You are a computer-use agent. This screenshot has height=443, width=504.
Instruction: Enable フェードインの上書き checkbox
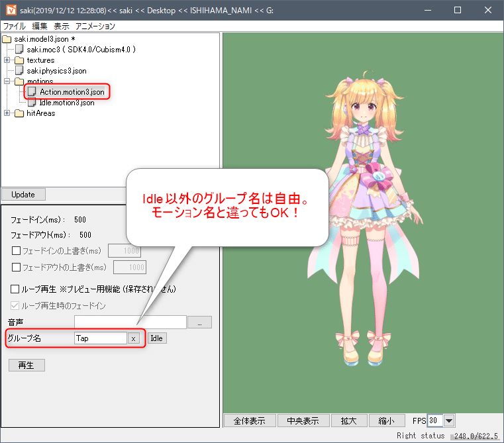coord(16,251)
